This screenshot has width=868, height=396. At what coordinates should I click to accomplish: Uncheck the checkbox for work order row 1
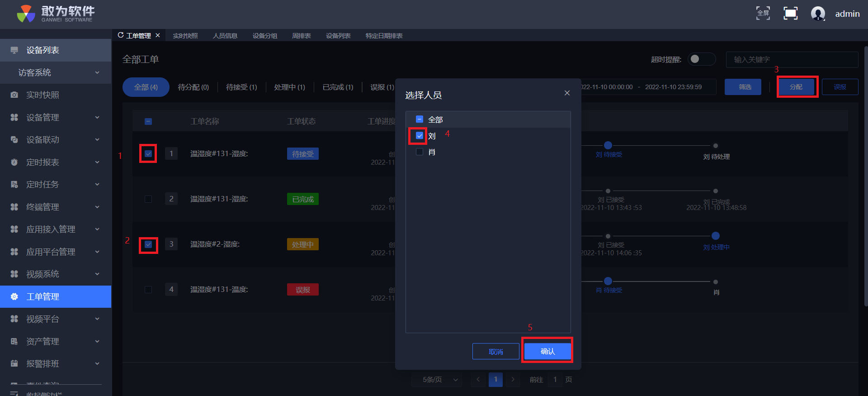click(148, 154)
